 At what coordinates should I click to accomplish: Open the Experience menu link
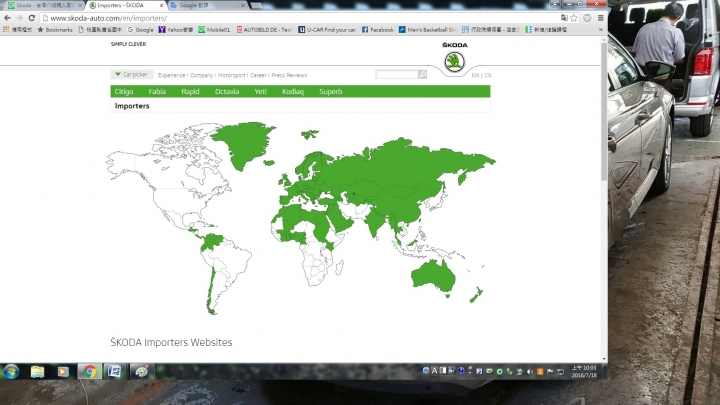[x=171, y=75]
